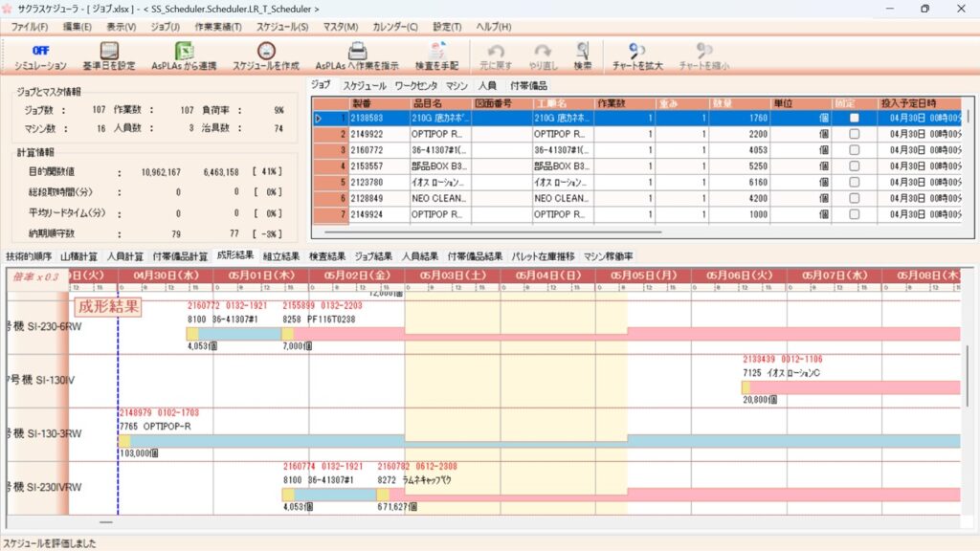Screen dimensions: 980x551
Task: Check the 固定 checkbox for job 2160772
Action: [x=855, y=150]
